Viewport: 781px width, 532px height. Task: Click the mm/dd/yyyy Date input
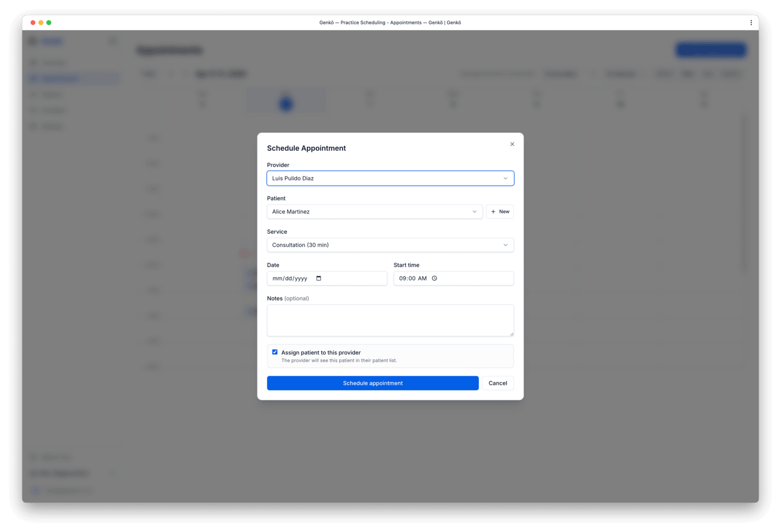tap(291, 278)
